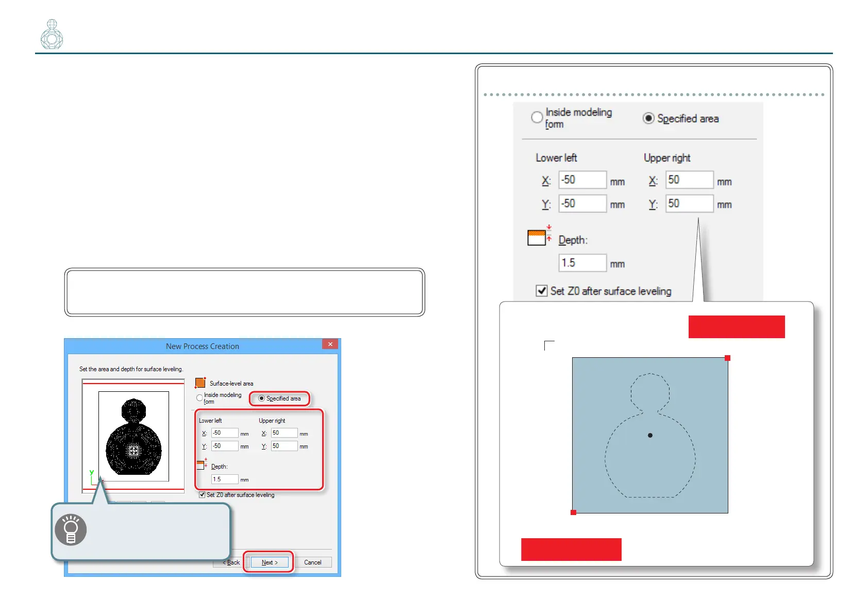Select Inside modeling form radio in the enlarged view
Viewport: 868px width, 614px height.
point(537,118)
